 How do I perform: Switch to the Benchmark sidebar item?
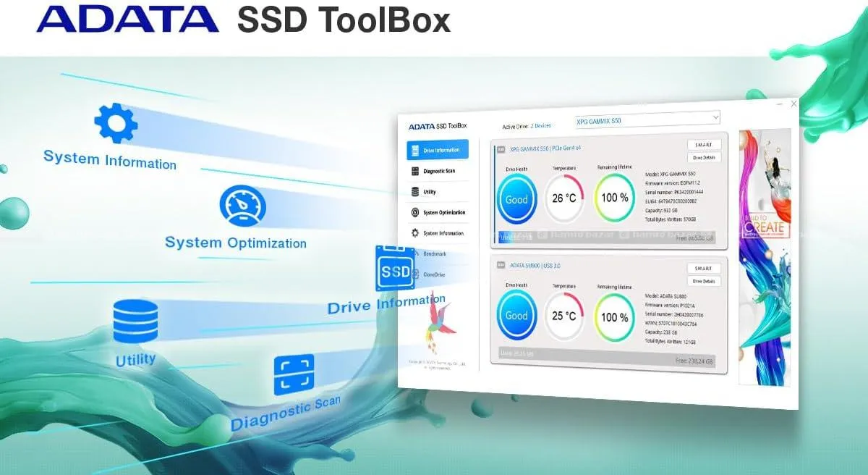coord(435,254)
